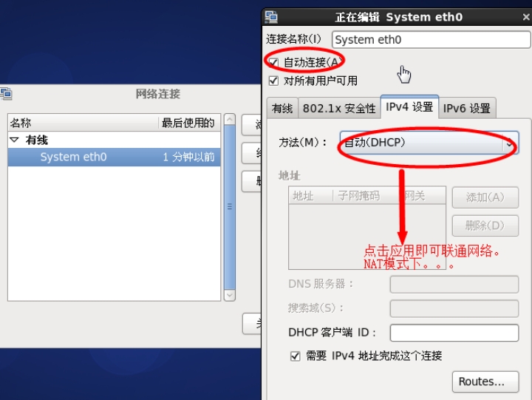Click the dropdown arrow on the 自动(DHCP) combo box
Image resolution: width=532 pixels, height=400 pixels.
[x=509, y=143]
